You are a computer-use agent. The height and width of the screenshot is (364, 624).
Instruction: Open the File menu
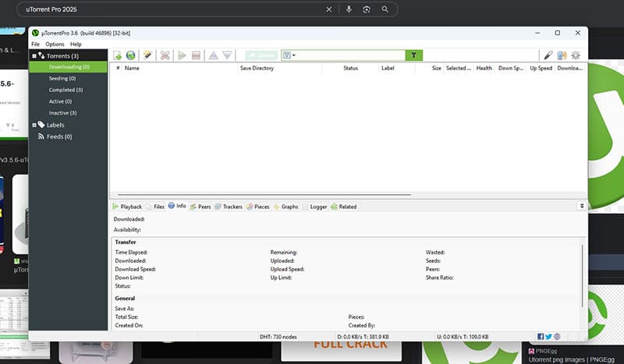point(35,44)
